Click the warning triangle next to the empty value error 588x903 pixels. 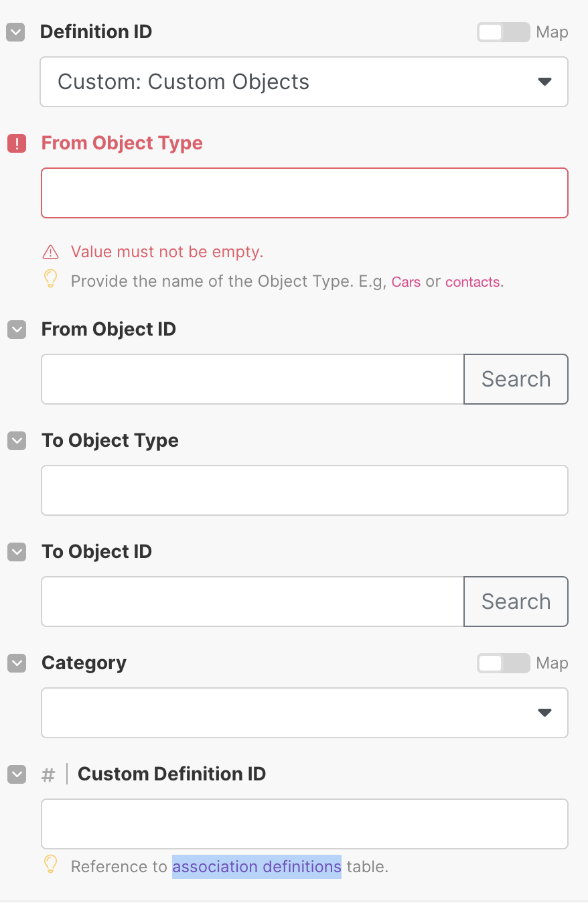(x=50, y=251)
